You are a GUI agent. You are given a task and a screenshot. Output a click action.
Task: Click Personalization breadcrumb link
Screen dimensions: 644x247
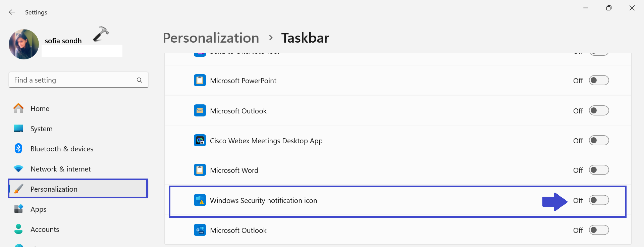click(x=211, y=38)
